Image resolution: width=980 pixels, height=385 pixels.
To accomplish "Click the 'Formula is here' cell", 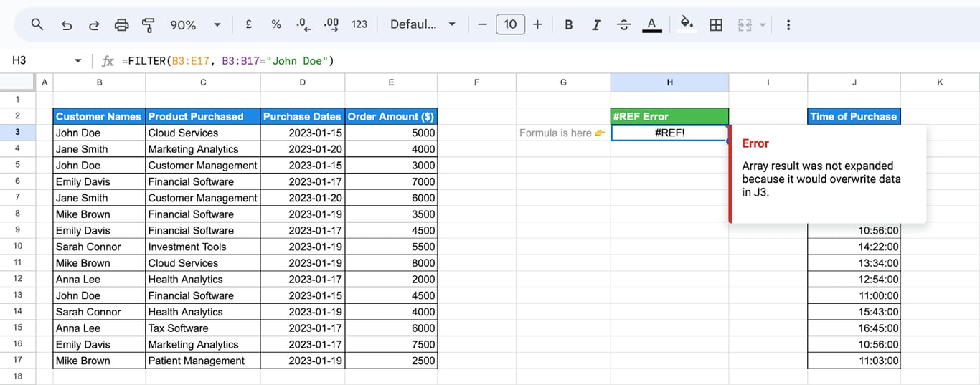I will pos(563,133).
